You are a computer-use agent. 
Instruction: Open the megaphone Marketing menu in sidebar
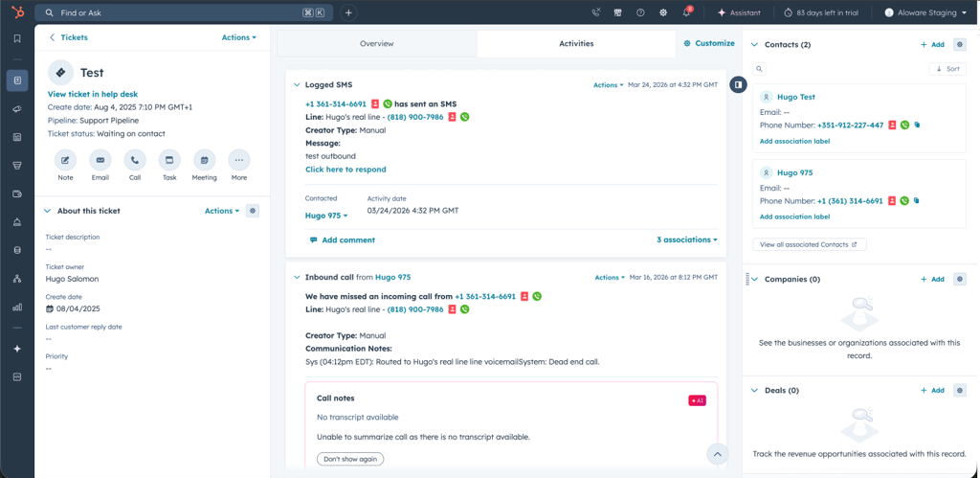pyautogui.click(x=17, y=109)
